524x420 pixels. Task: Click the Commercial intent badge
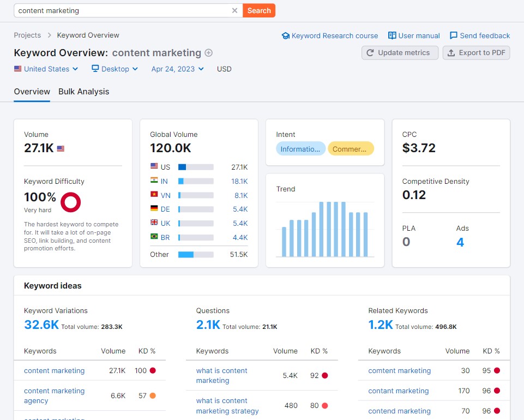[x=351, y=149]
